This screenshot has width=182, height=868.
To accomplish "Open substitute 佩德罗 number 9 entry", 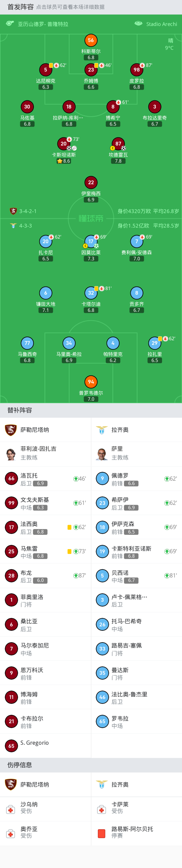I will [102, 478].
